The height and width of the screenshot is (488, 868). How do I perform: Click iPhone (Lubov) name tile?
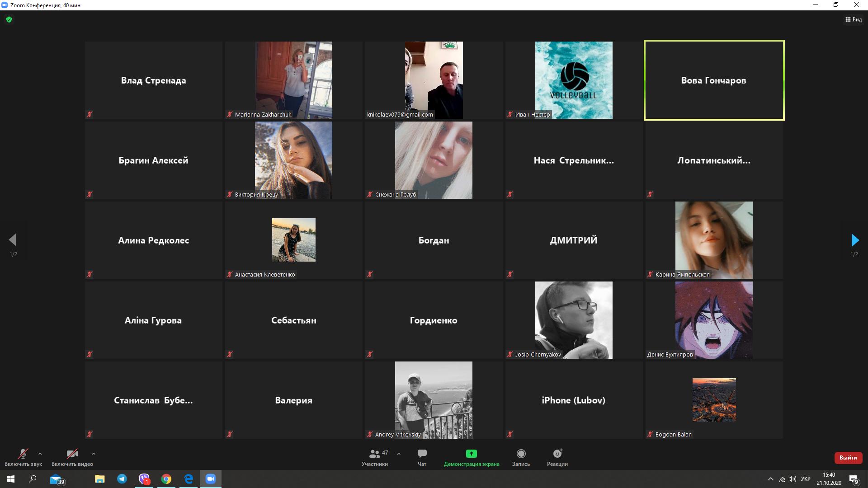574,400
